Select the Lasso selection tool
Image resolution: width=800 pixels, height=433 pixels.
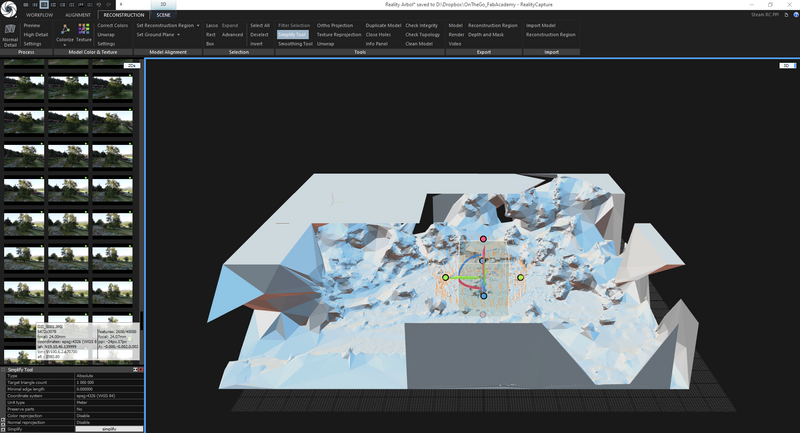click(x=212, y=26)
